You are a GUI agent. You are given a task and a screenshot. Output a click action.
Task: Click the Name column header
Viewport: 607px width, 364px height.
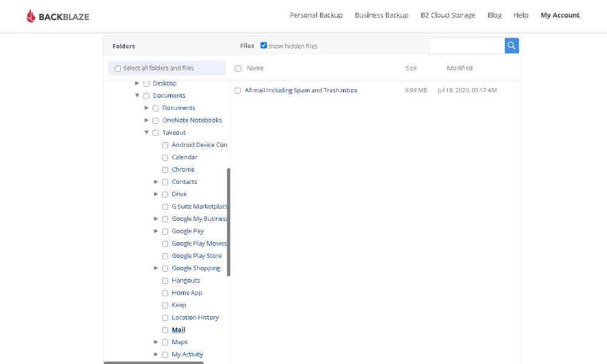click(x=255, y=68)
